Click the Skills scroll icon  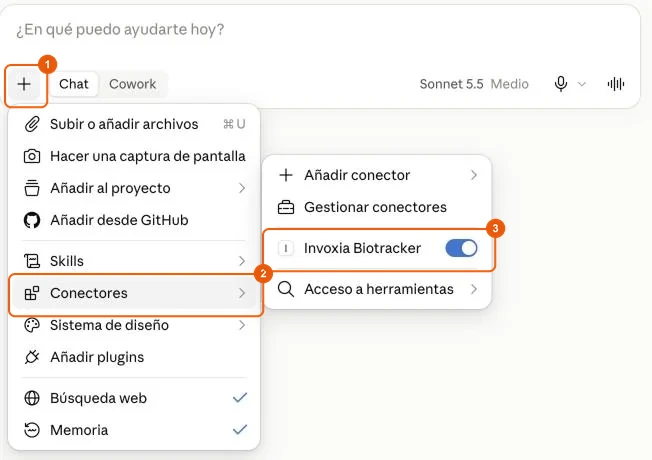32,261
